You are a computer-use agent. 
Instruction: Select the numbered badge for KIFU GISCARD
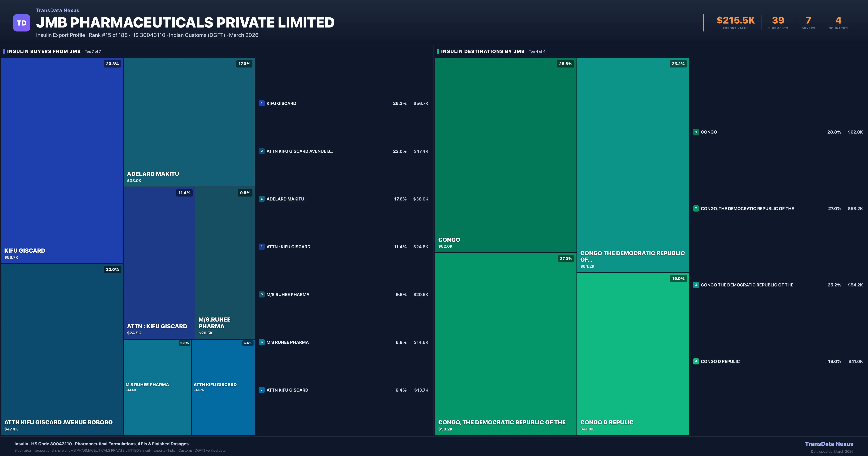point(261,103)
